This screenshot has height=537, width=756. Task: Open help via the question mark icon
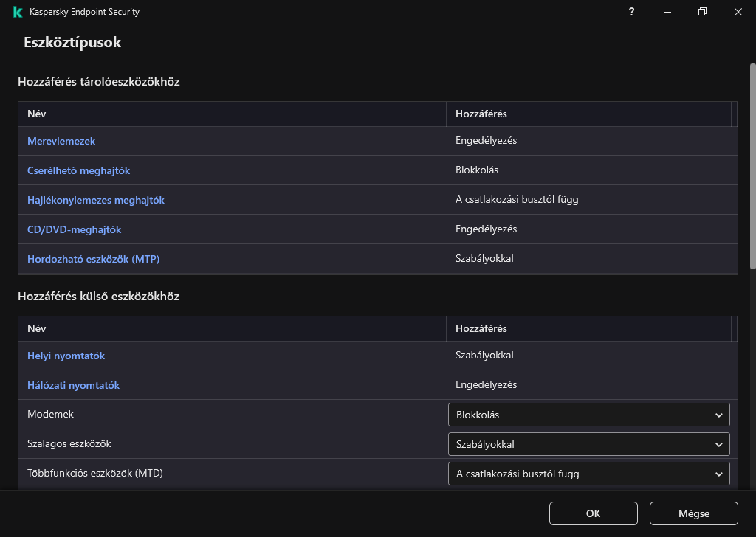(x=631, y=12)
